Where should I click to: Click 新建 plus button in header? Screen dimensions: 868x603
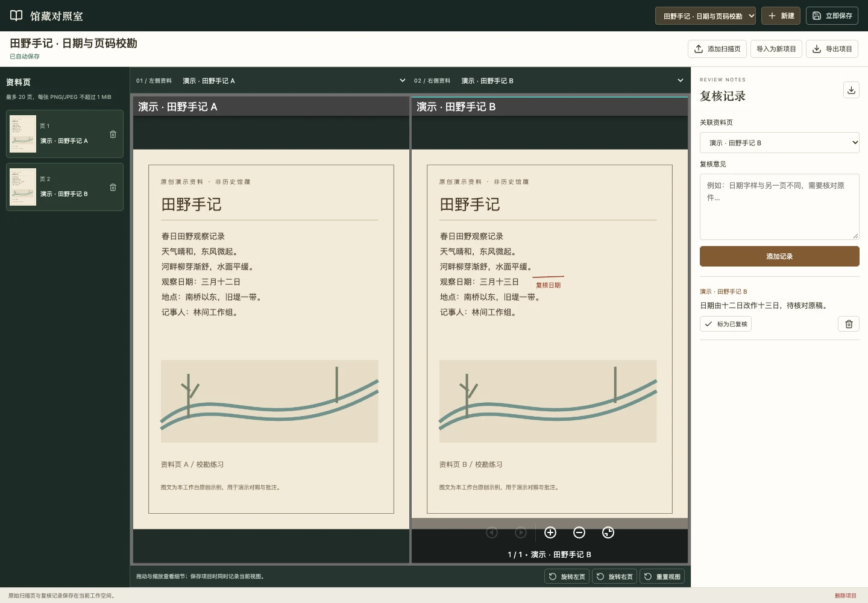pyautogui.click(x=781, y=16)
